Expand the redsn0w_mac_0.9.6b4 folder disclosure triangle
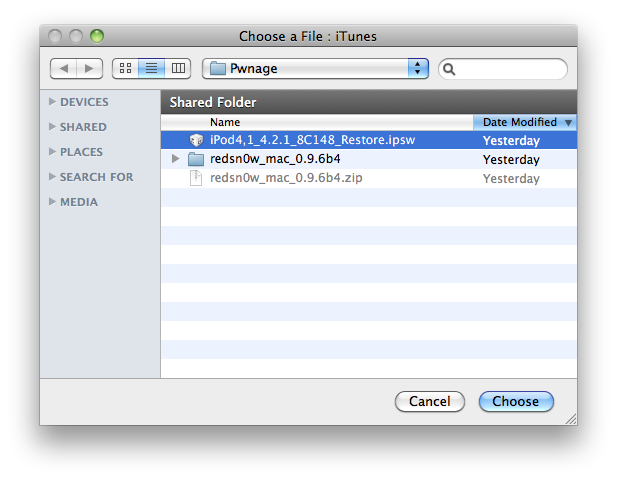 coord(176,159)
